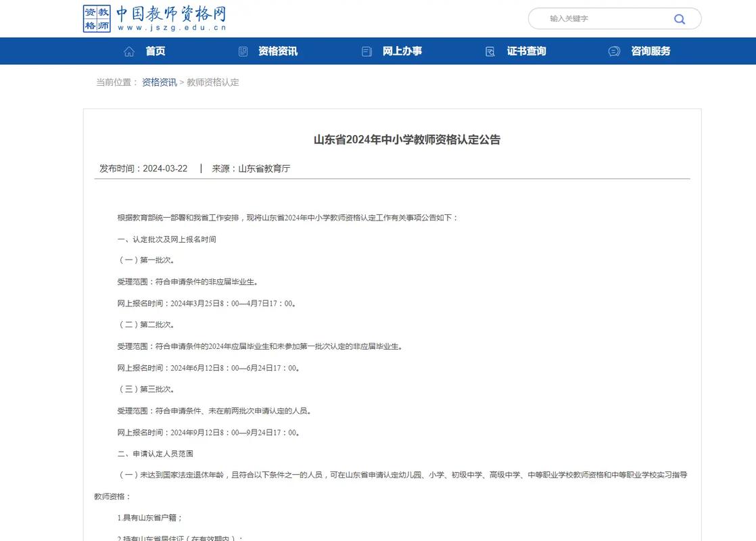Click the line 受理范围：符合申请条件的非应届毕业生
The image size is (756, 541).
[187, 282]
